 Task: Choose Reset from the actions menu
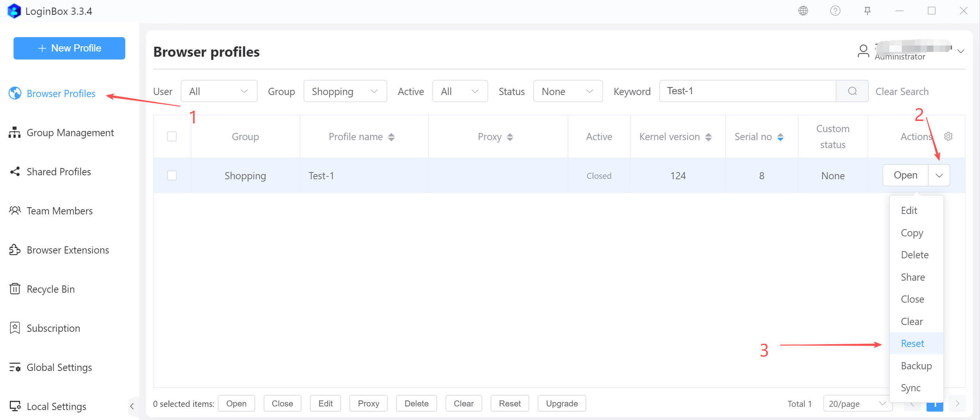(x=912, y=343)
